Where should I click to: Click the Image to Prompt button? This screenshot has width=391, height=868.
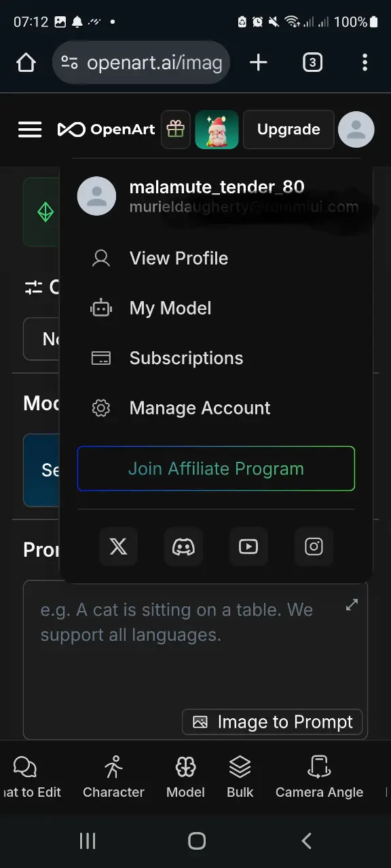click(x=272, y=722)
